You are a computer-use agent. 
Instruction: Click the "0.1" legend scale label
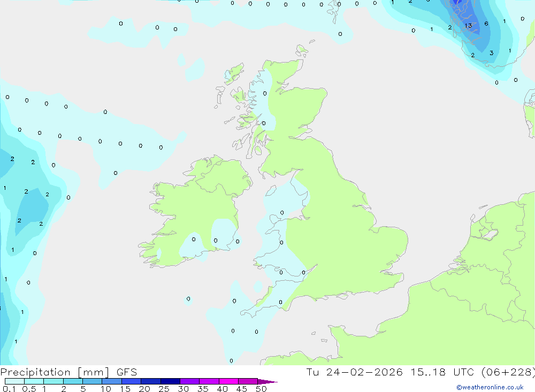coord(9,389)
